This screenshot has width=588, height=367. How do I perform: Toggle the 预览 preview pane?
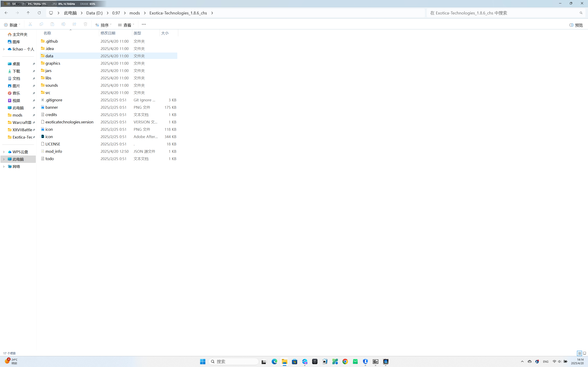pos(576,25)
